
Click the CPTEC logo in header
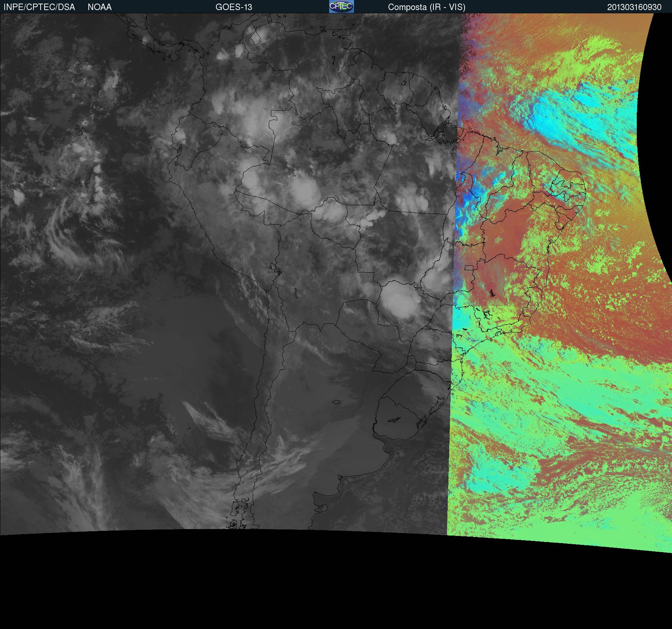(x=341, y=6)
